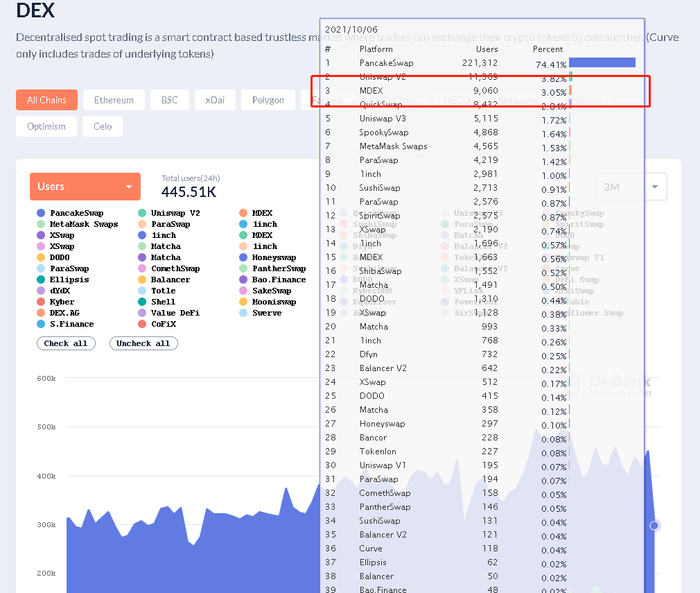Click Curve in the tooltip table
This screenshot has height=593, width=700.
pos(371,549)
